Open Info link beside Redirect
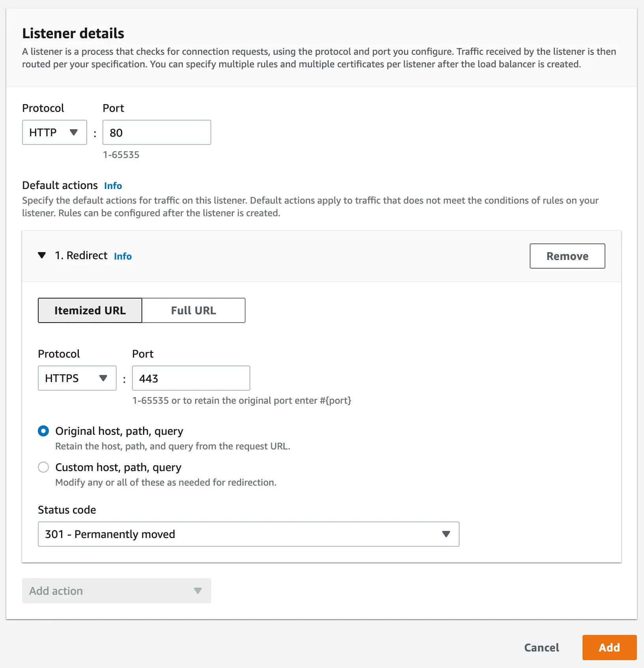The height and width of the screenshot is (668, 644). tap(123, 256)
